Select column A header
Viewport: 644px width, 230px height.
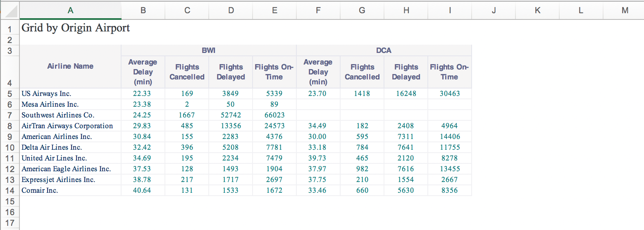coord(70,11)
